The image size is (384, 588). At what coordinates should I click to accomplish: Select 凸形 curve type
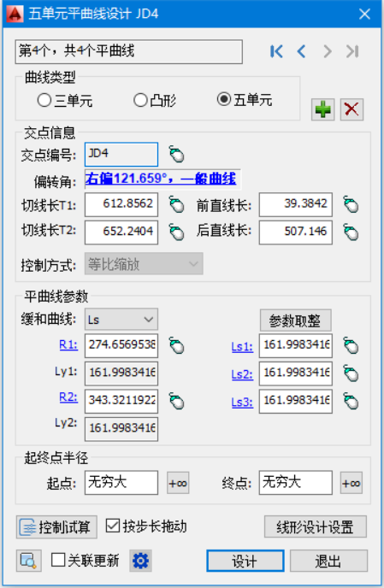pos(155,101)
